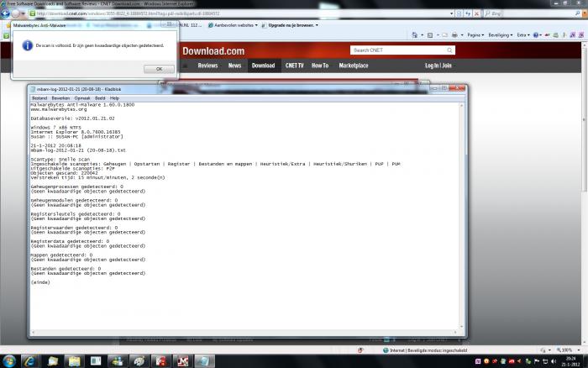This screenshot has height=368, width=588.
Task: Click the network icon in system tray
Action: pyautogui.click(x=545, y=361)
